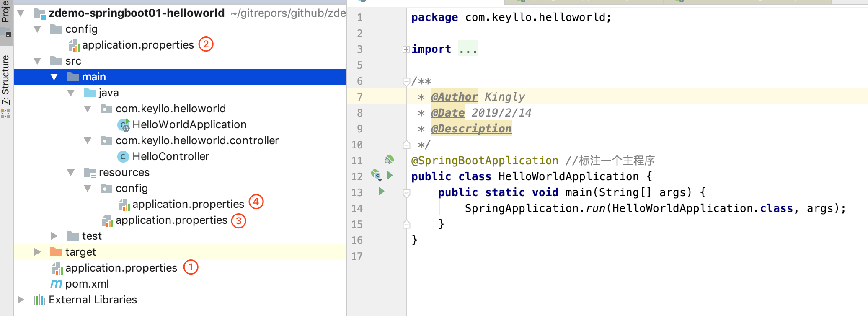Expand the External Libraries node
The width and height of the screenshot is (868, 316).
point(21,300)
